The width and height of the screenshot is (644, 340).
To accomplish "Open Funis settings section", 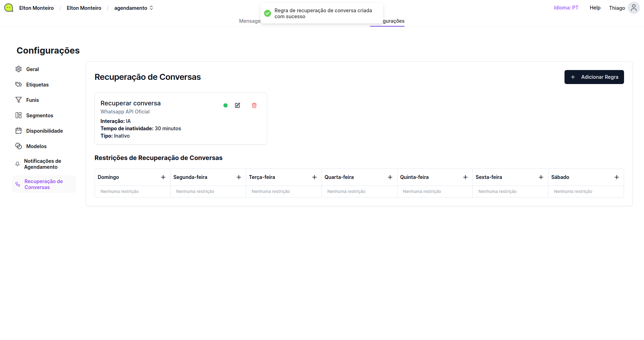I will 32,100.
